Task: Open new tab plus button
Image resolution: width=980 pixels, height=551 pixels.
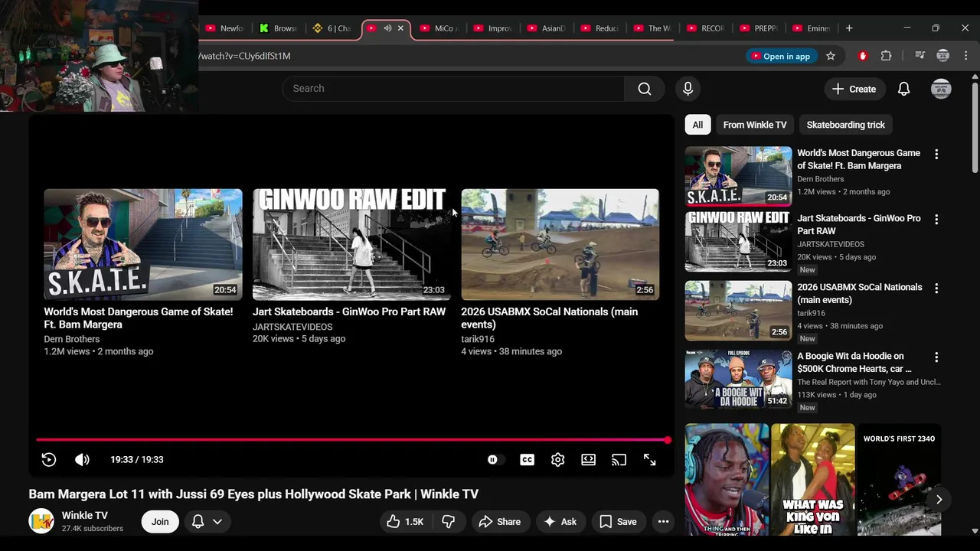Action: pos(849,28)
